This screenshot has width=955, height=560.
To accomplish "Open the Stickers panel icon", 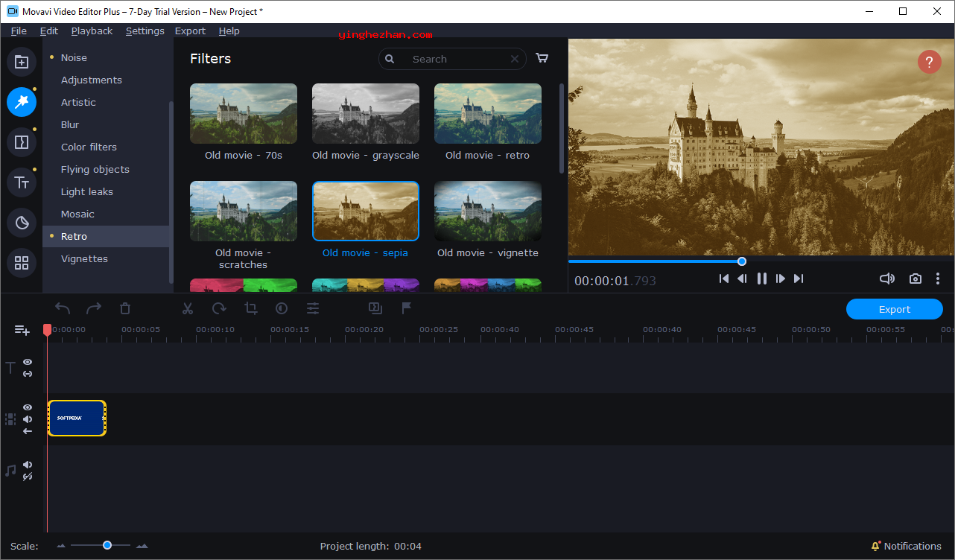I will (22, 223).
